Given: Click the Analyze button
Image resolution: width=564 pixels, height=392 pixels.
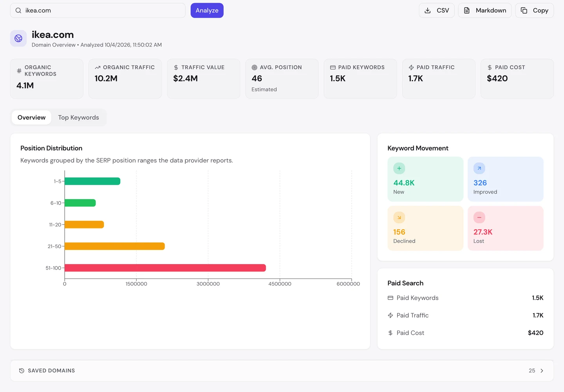Looking at the screenshot, I should [x=207, y=11].
